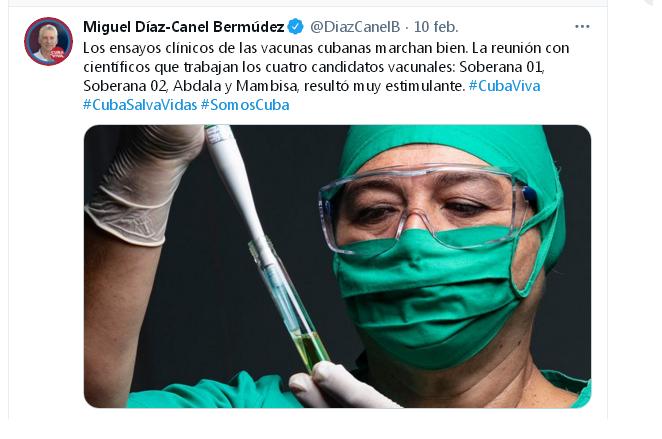Click the tweet text line mentioning 'cuatro candidatos vacunales'
The width and height of the screenshot is (662, 439).
point(314,67)
